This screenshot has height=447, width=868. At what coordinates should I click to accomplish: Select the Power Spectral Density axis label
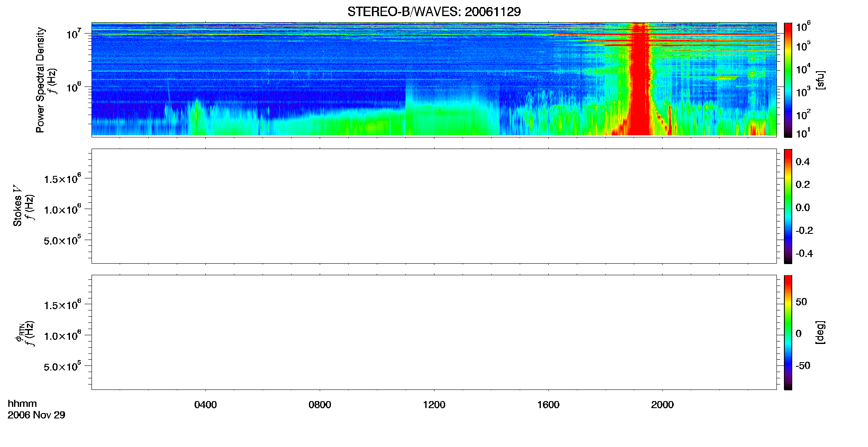pyautogui.click(x=40, y=80)
